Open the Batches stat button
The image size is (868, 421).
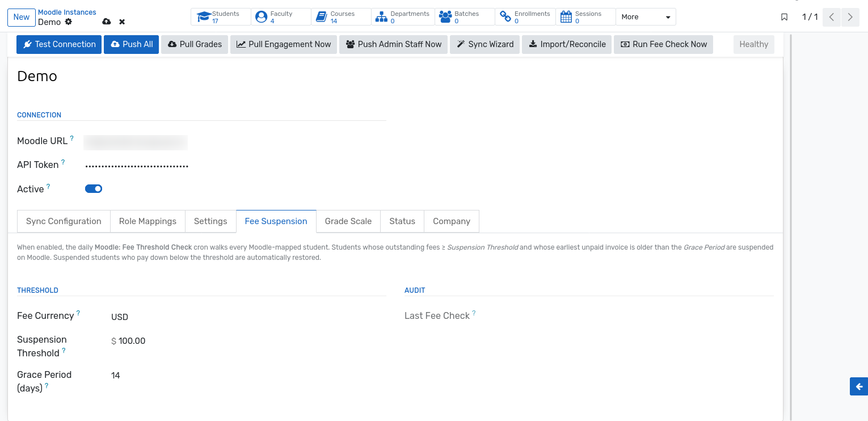click(465, 17)
